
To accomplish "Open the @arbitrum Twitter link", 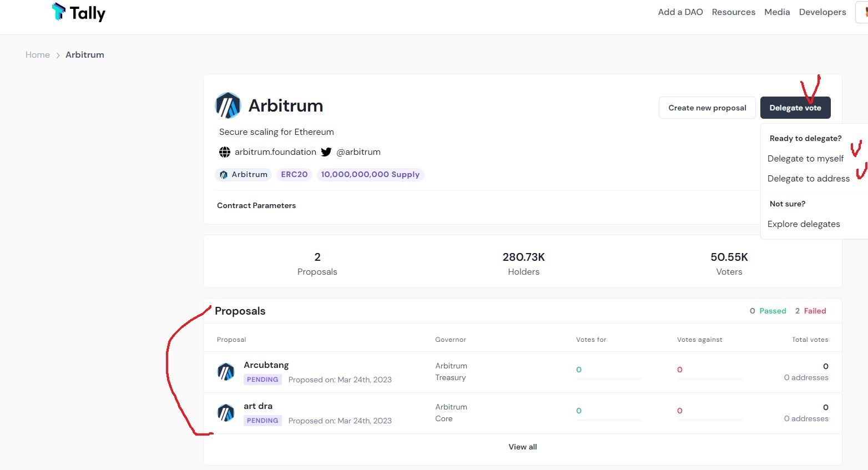I will (359, 152).
